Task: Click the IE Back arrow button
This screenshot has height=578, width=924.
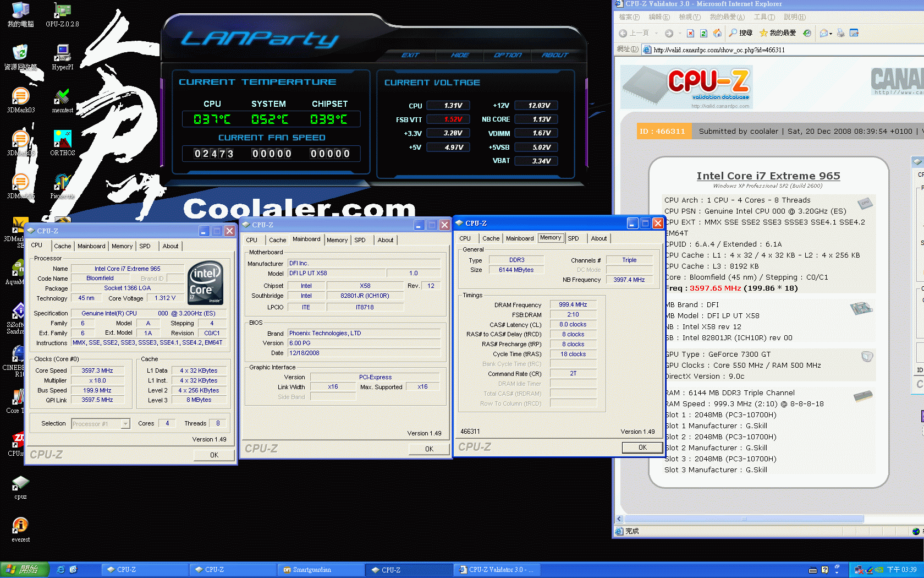Action: [623, 33]
